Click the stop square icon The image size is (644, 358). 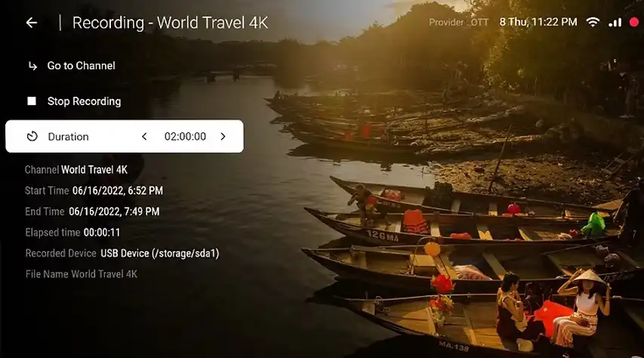point(32,101)
